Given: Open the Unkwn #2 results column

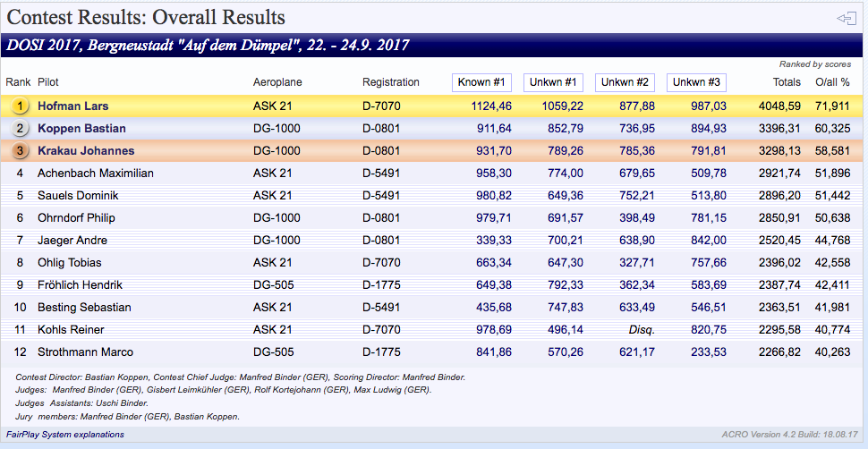Looking at the screenshot, I should click(x=625, y=82).
